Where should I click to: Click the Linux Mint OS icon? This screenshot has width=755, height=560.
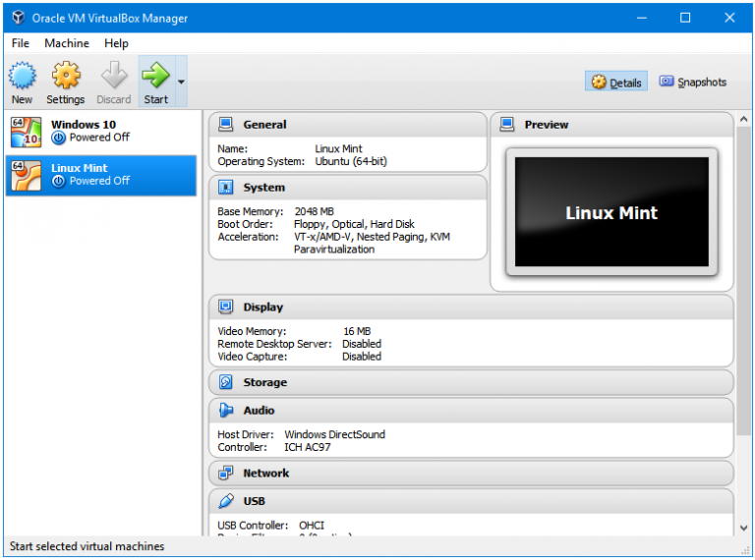tap(26, 176)
